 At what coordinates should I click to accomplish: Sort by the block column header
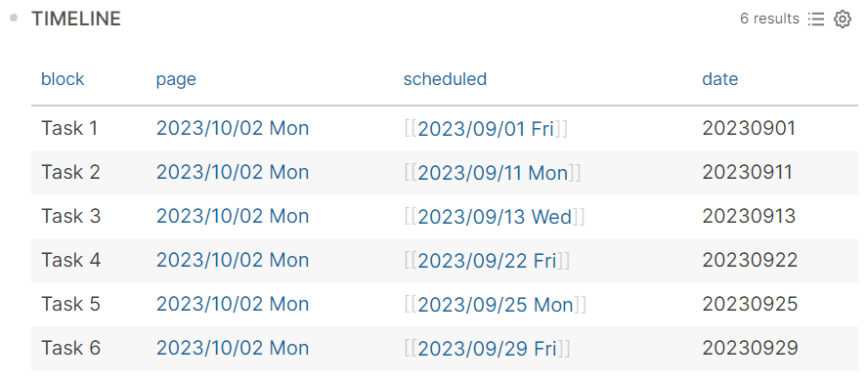pyautogui.click(x=63, y=79)
